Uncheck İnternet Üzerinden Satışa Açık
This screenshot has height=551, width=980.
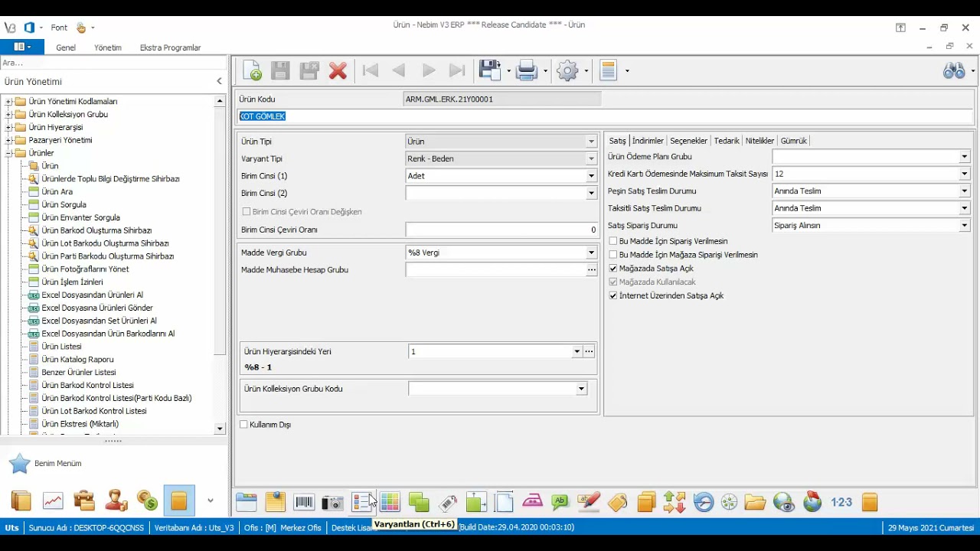click(x=613, y=295)
